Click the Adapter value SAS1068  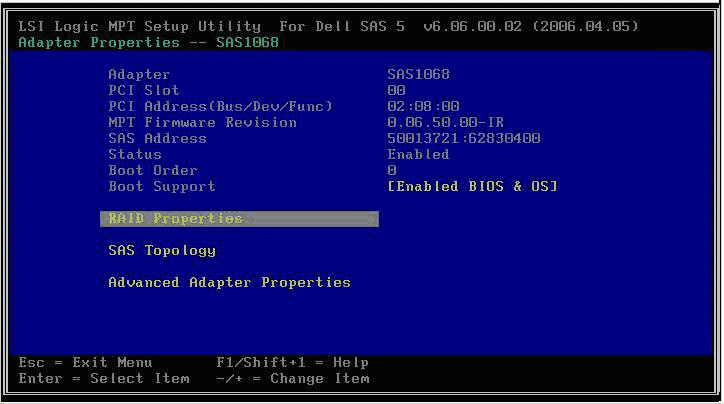[x=418, y=74]
